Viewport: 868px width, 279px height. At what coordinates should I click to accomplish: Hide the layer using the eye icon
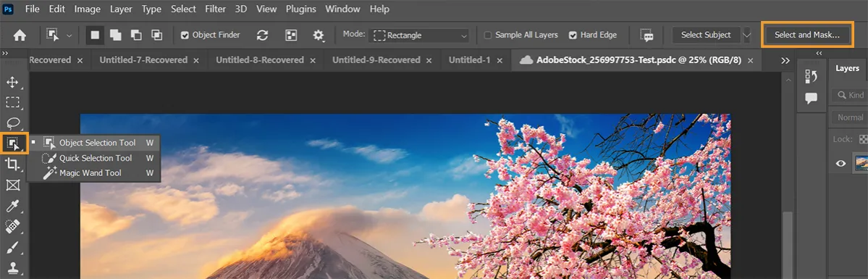[x=841, y=163]
